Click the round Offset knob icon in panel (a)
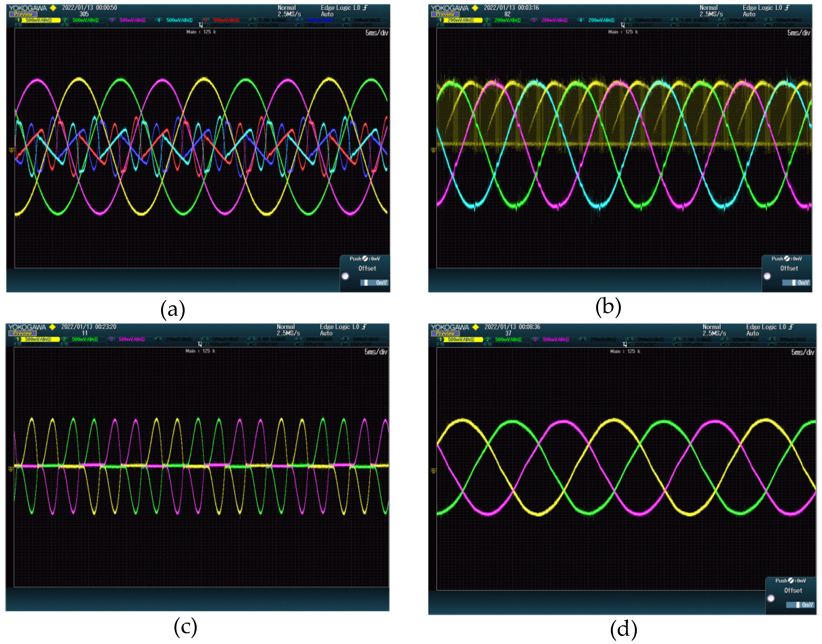 [345, 276]
